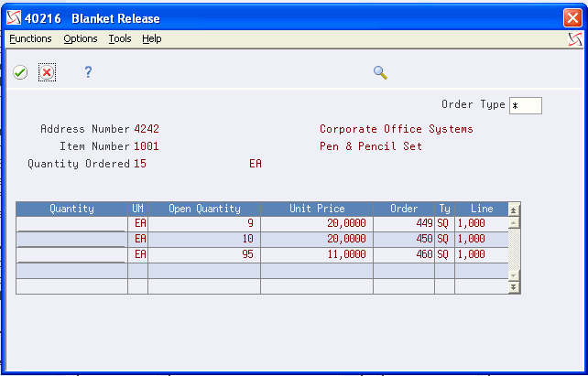This screenshot has height=376, width=588.
Task: Click Unit Price 11,0000 cell
Action: pyautogui.click(x=317, y=255)
